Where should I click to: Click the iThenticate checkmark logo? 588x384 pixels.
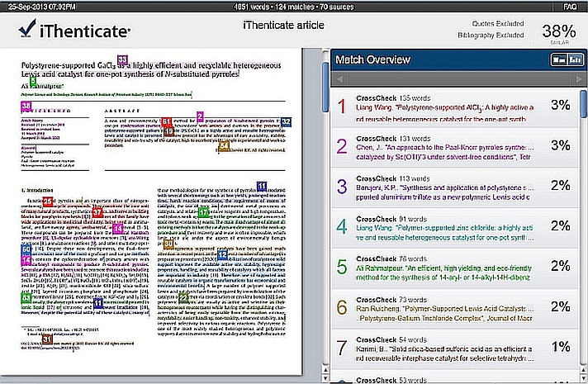pyautogui.click(x=27, y=29)
